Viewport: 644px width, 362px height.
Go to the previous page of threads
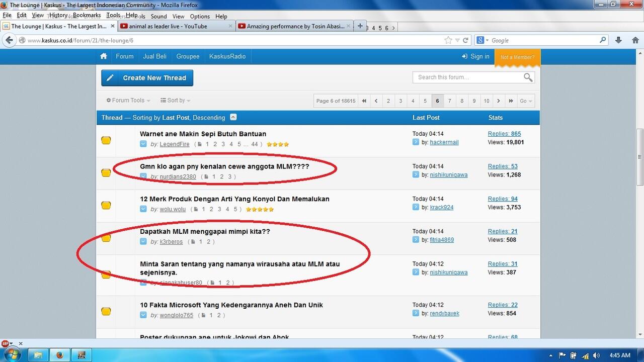(x=376, y=101)
